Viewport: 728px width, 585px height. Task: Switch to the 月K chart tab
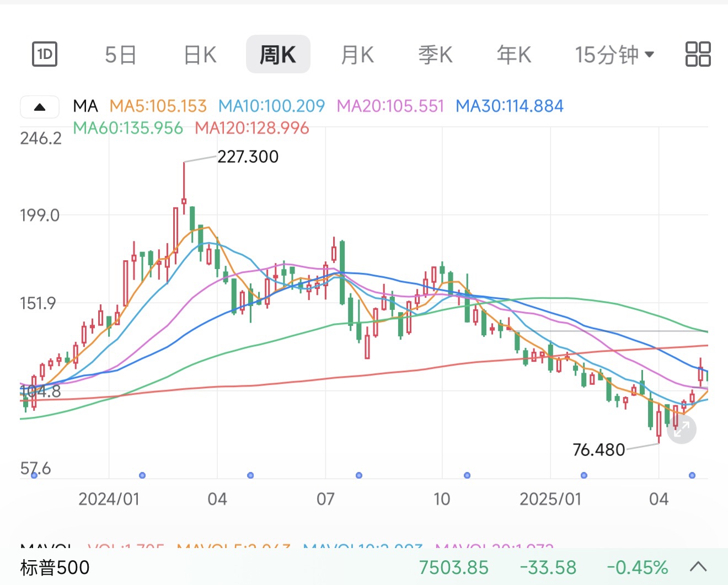click(x=357, y=55)
